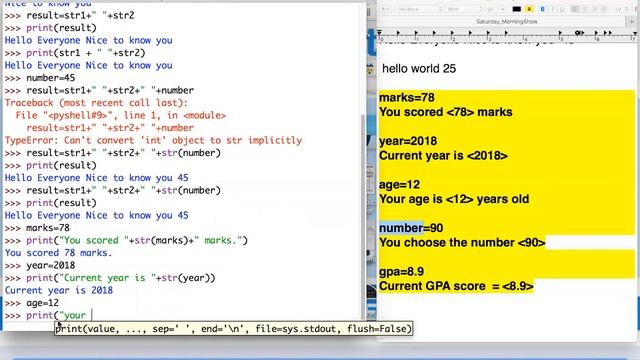Screen dimensions: 640x360
Task: Click the right margin marker on ruler
Action: 635,33
